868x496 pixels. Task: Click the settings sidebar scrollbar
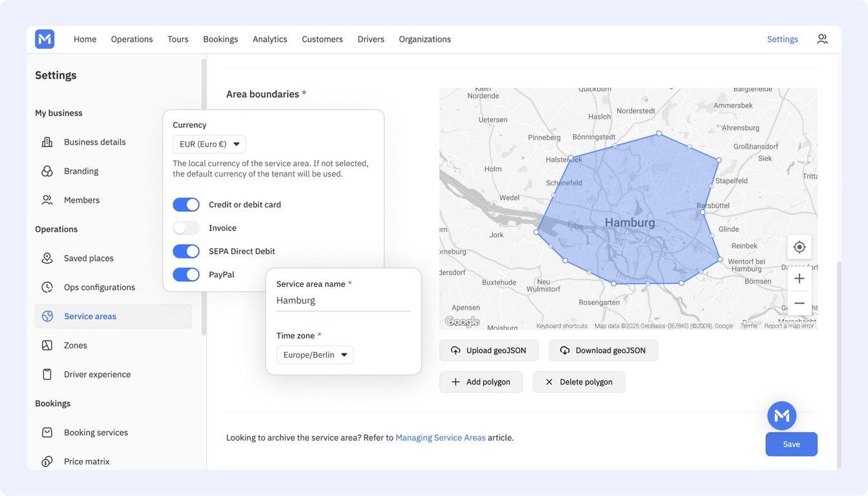(x=204, y=197)
